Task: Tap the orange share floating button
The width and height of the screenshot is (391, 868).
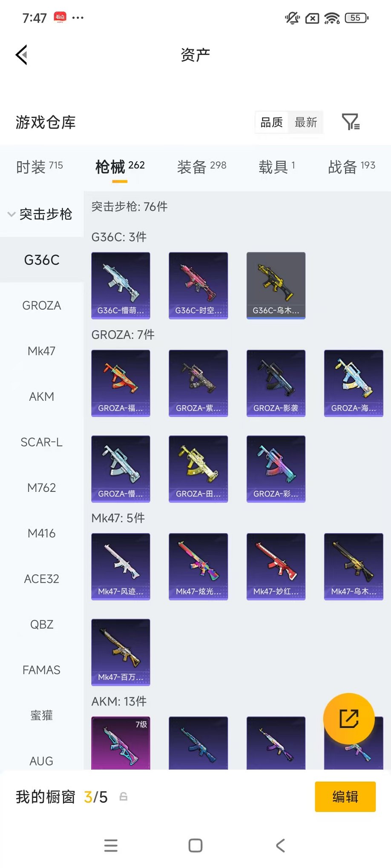Action: pyautogui.click(x=349, y=719)
